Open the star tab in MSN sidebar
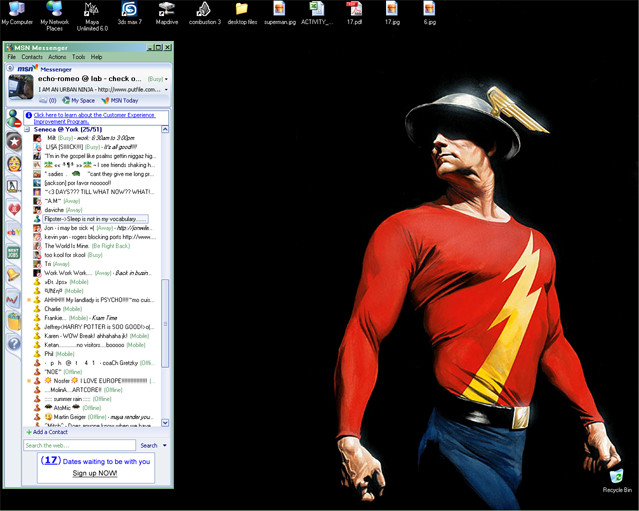 14,141
